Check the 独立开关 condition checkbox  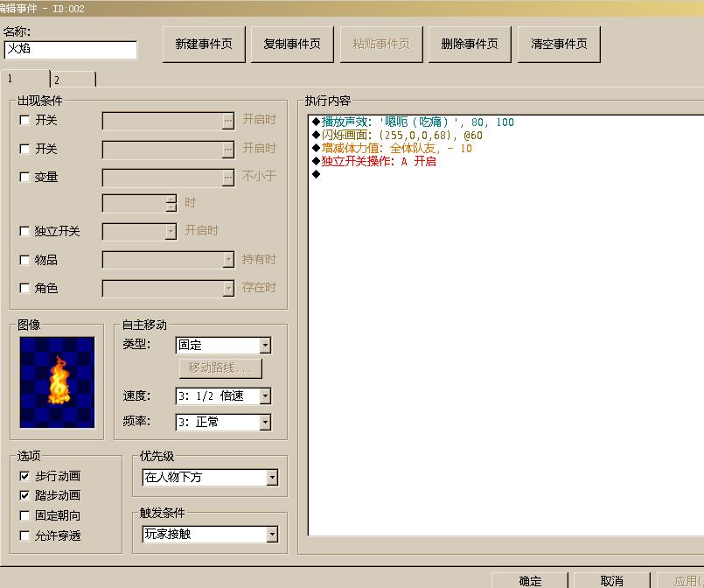24,231
